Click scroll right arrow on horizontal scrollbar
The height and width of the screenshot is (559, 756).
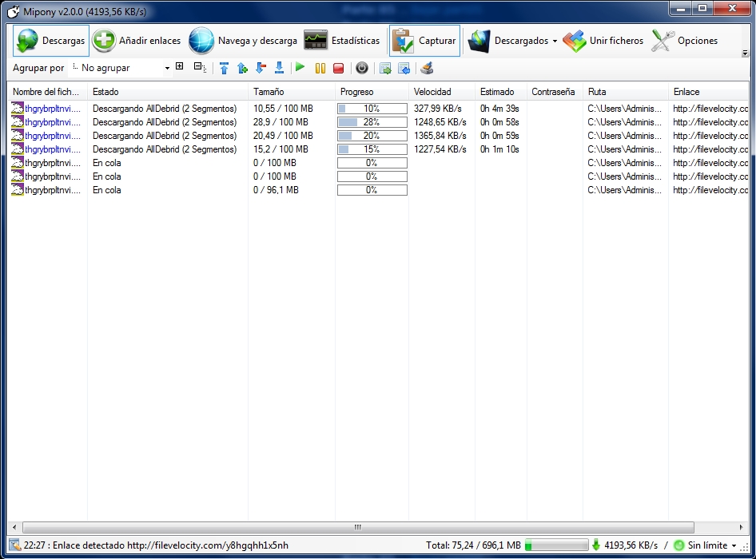pyautogui.click(x=741, y=527)
